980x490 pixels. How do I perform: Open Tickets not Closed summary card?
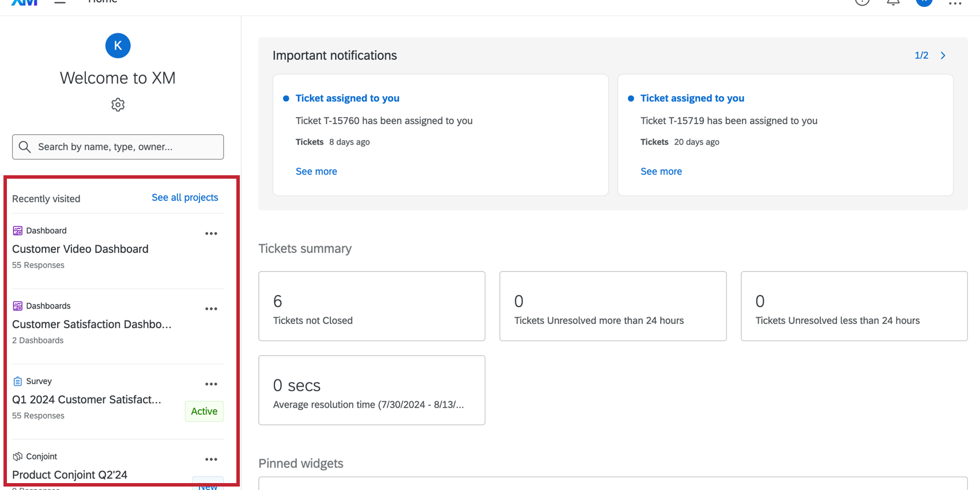371,306
